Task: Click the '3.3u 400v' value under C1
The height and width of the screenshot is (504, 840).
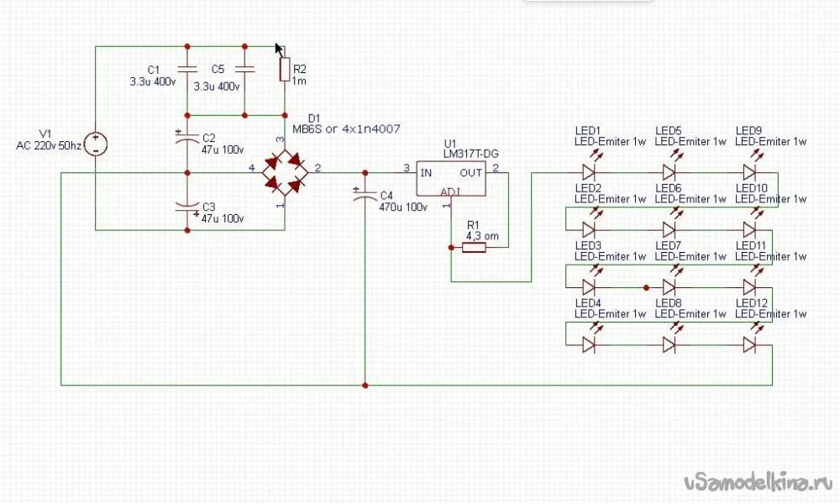Action: [x=153, y=82]
